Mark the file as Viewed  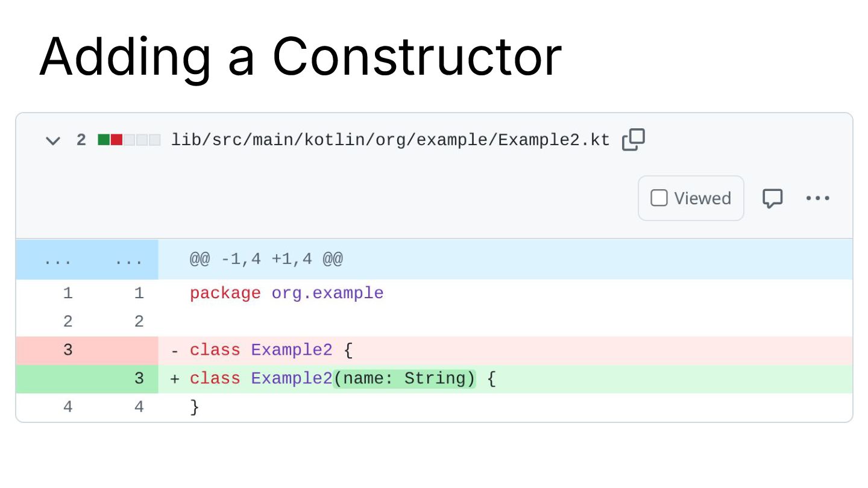point(691,198)
